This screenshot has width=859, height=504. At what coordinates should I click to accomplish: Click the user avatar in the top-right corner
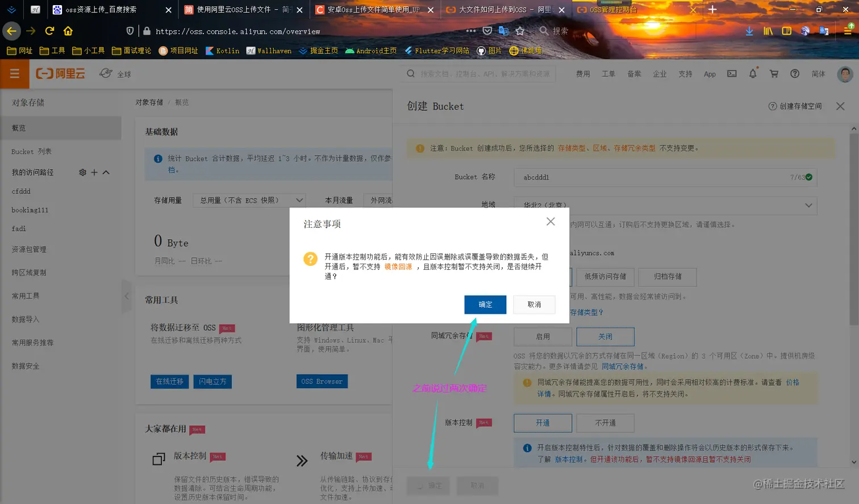[x=845, y=74]
